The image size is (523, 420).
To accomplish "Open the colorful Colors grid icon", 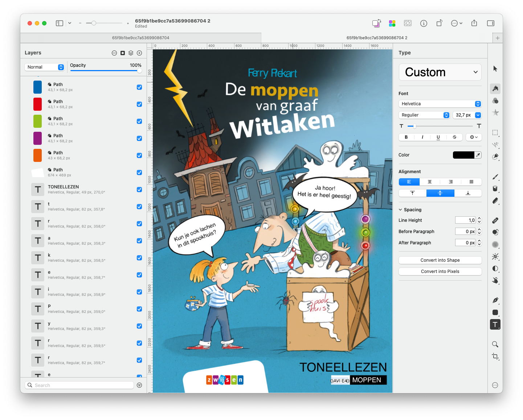I will point(392,23).
